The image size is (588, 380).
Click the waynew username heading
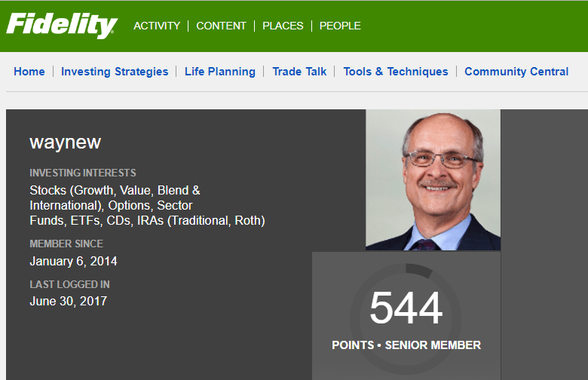pyautogui.click(x=65, y=142)
